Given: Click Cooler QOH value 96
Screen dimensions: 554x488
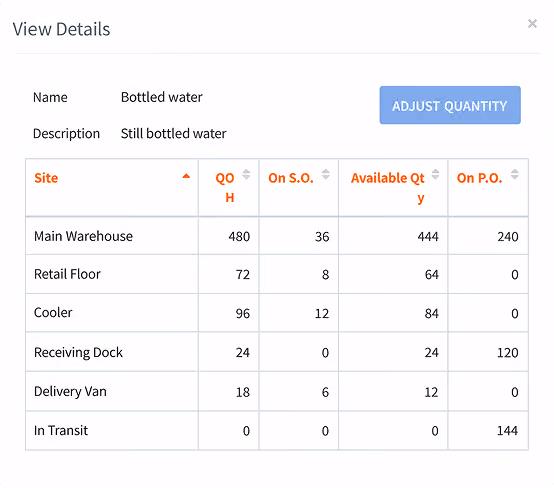Looking at the screenshot, I should (243, 313).
